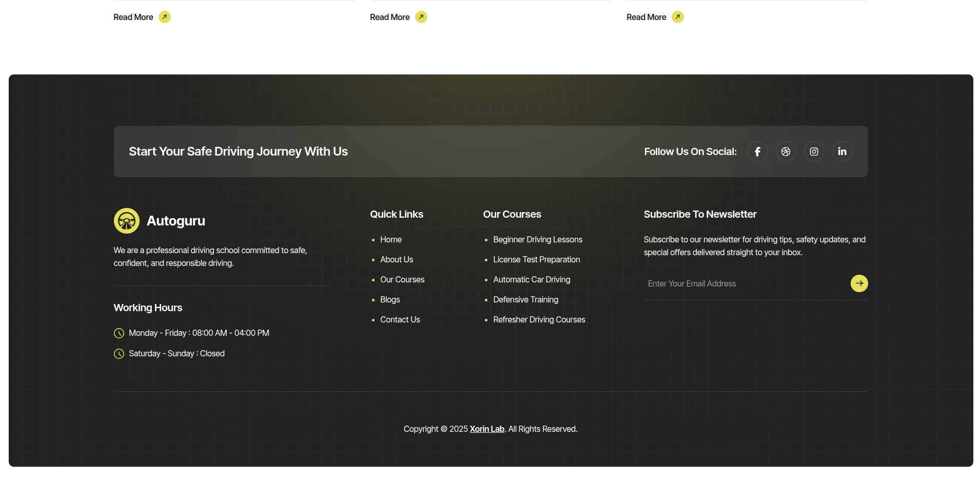The height and width of the screenshot is (477, 980).
Task: Open Refresher Driving Courses link
Action: (x=539, y=319)
